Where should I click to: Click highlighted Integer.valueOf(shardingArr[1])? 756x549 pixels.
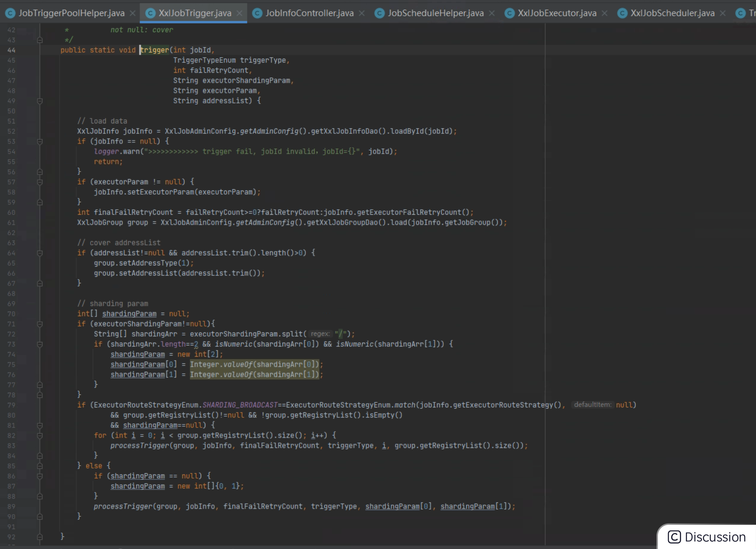click(254, 374)
